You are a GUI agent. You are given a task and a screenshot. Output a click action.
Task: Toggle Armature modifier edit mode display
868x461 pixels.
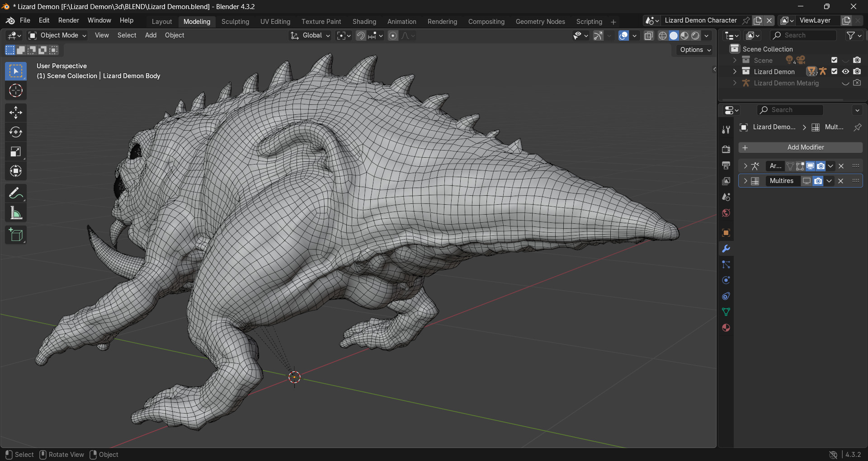pyautogui.click(x=800, y=166)
